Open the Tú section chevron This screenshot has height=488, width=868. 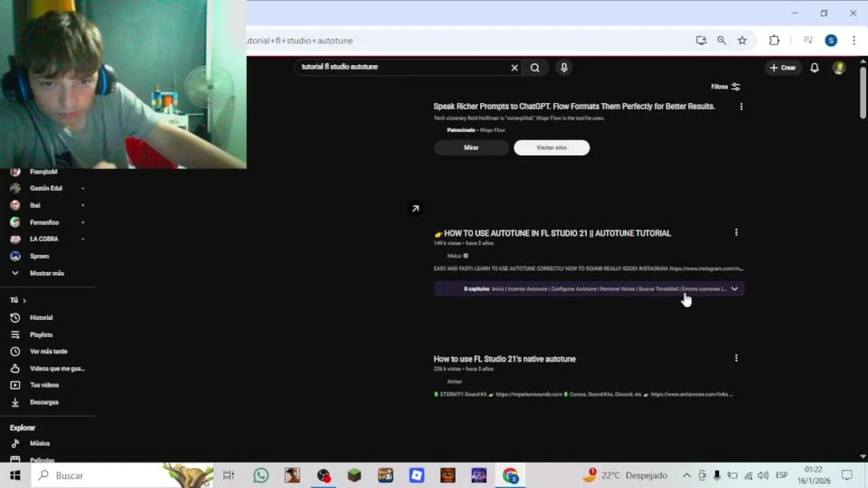(24, 300)
